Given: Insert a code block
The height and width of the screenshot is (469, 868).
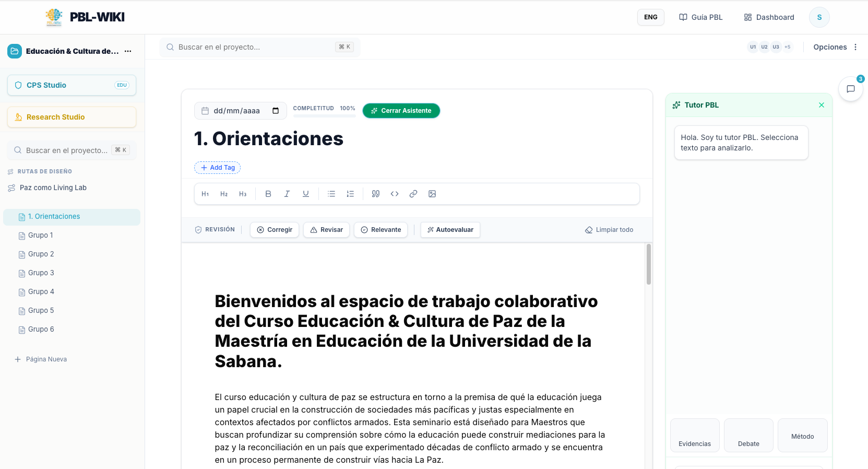Looking at the screenshot, I should 395,194.
